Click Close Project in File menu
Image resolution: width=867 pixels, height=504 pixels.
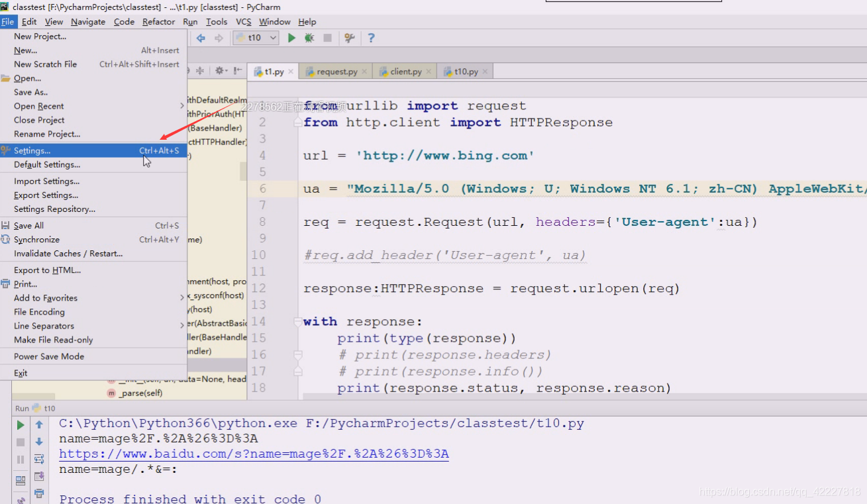pos(94,120)
